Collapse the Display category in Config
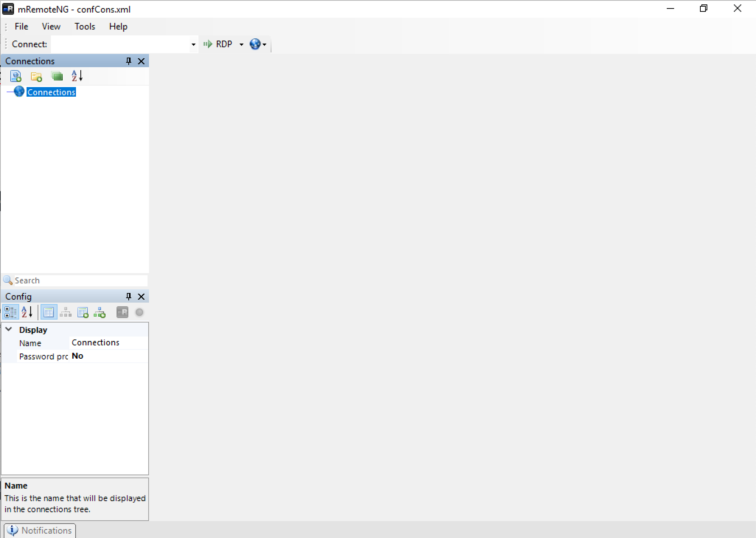Screen dimensions: 756x538 pos(9,330)
